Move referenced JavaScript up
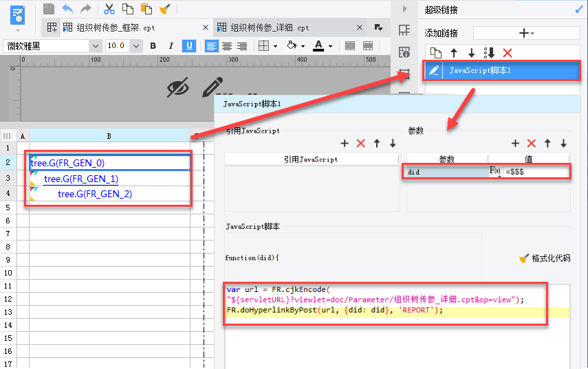 click(377, 143)
